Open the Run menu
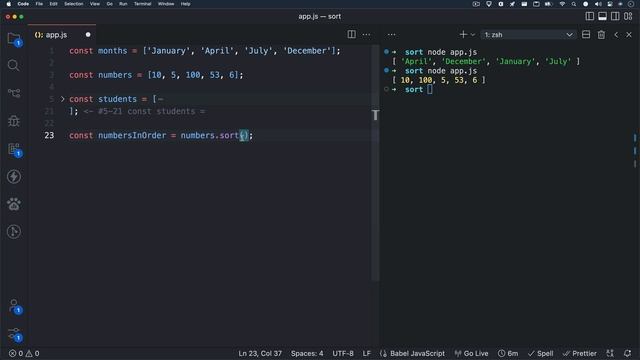The image size is (640, 360). pos(123,4)
